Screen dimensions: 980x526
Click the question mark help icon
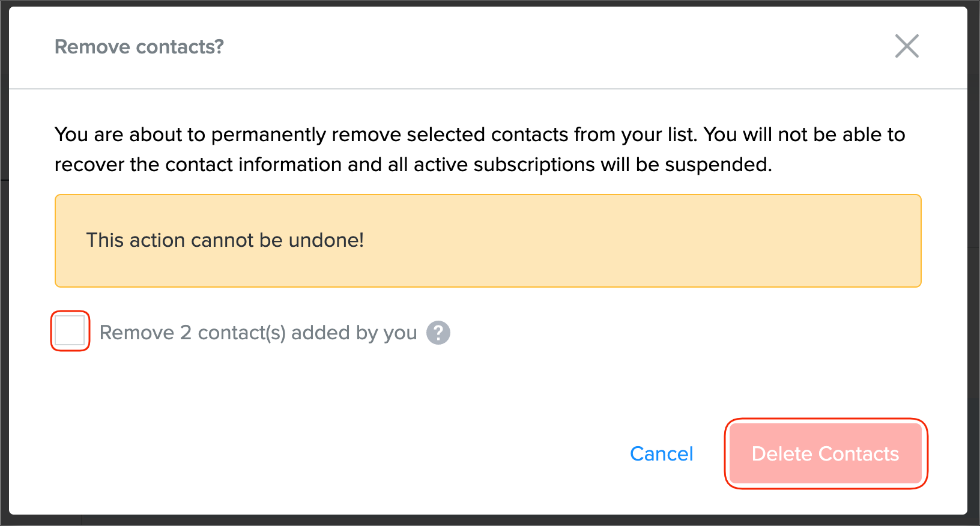(x=438, y=333)
